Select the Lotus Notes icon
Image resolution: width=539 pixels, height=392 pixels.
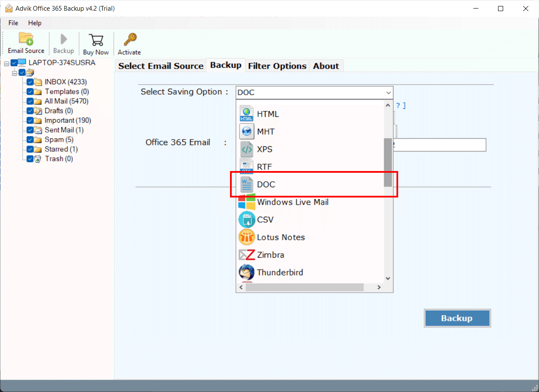tap(247, 237)
